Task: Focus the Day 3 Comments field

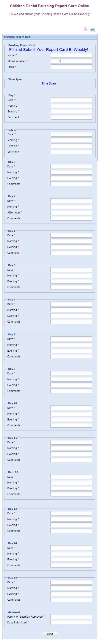Action: pos(71,184)
